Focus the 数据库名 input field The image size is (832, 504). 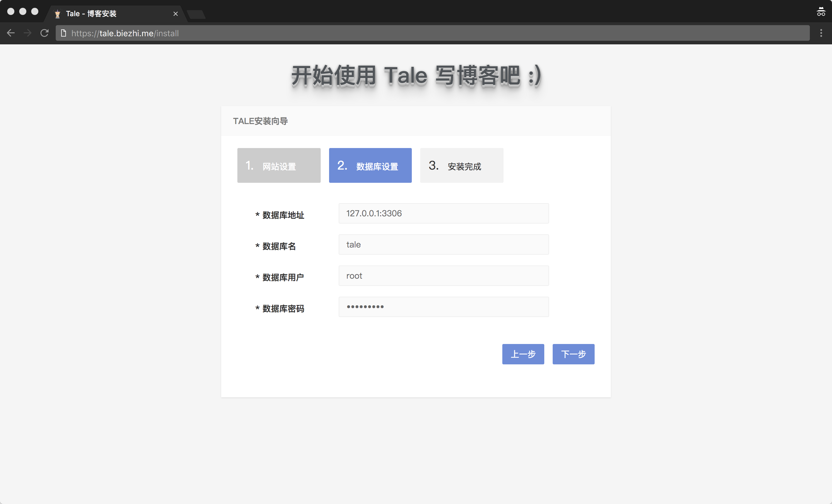click(443, 245)
